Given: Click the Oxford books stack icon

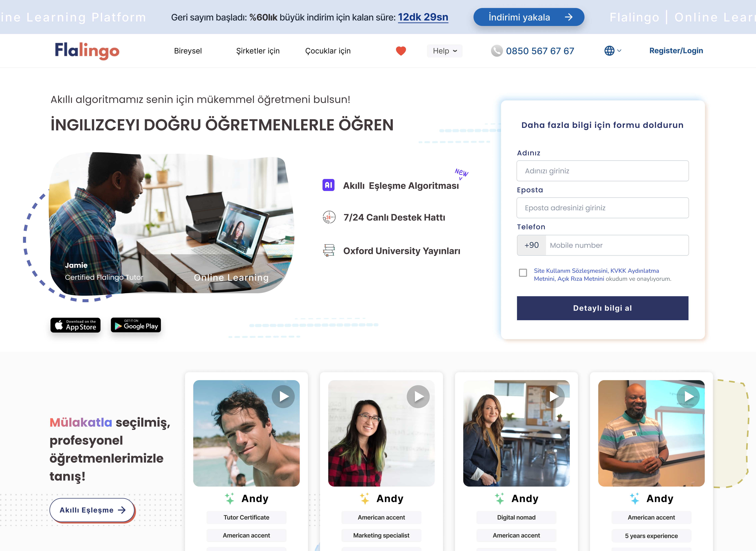Looking at the screenshot, I should [329, 250].
